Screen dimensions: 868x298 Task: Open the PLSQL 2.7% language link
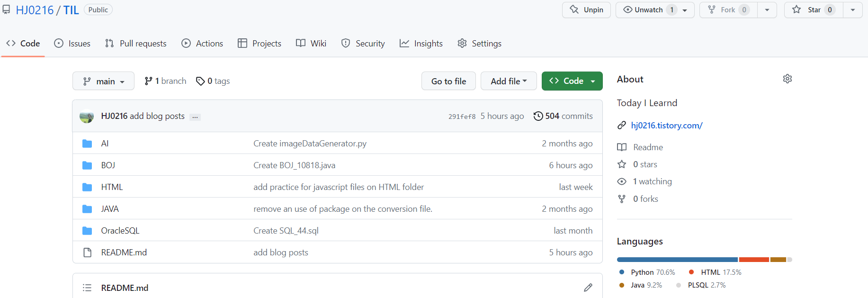pyautogui.click(x=701, y=285)
